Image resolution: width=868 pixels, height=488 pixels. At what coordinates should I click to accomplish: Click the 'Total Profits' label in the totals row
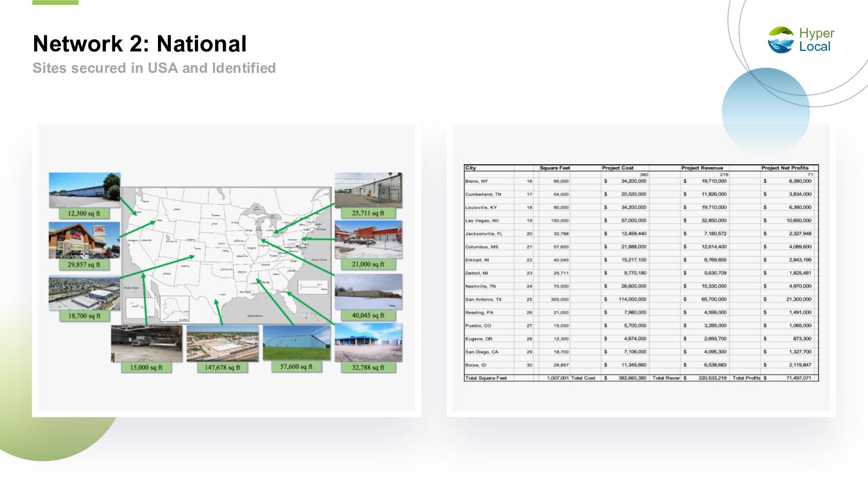(746, 378)
